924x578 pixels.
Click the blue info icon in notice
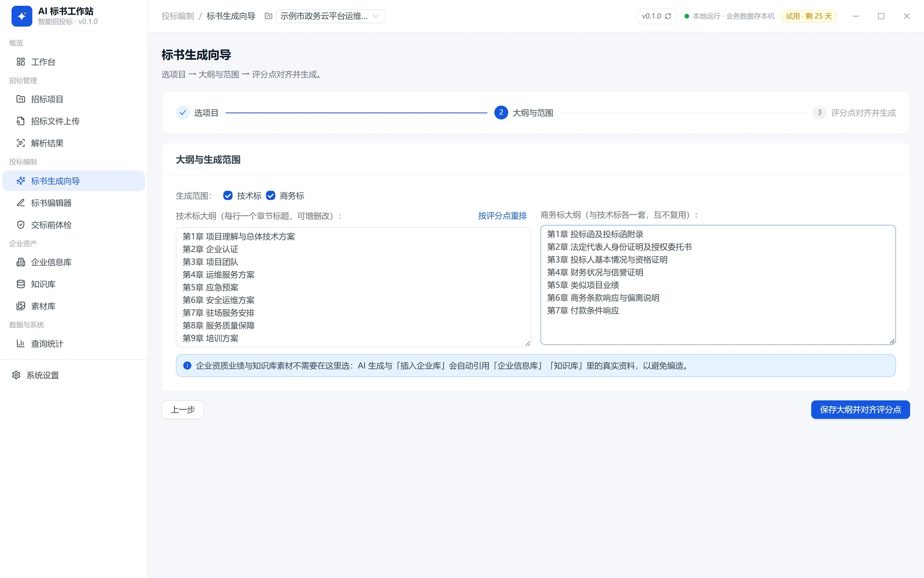point(187,366)
